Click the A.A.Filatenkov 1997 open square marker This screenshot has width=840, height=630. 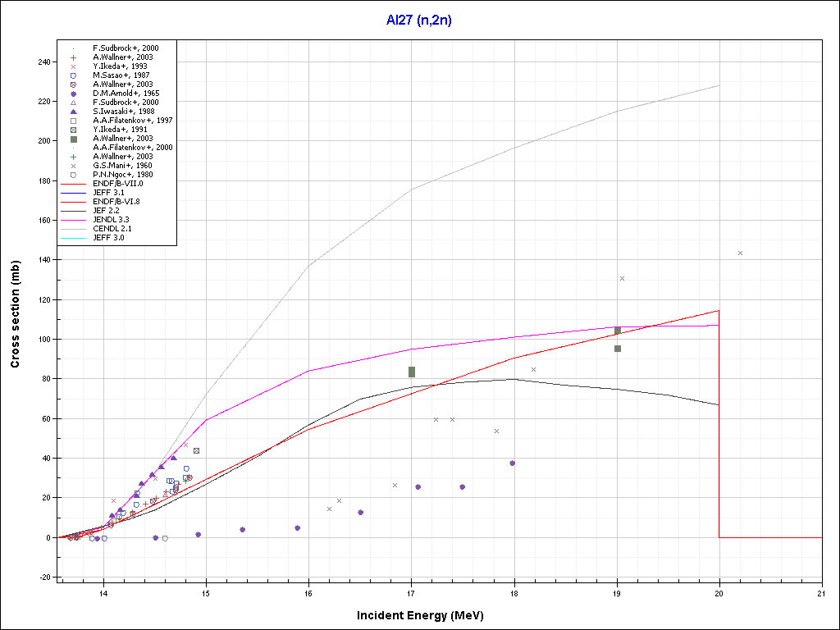pos(73,121)
